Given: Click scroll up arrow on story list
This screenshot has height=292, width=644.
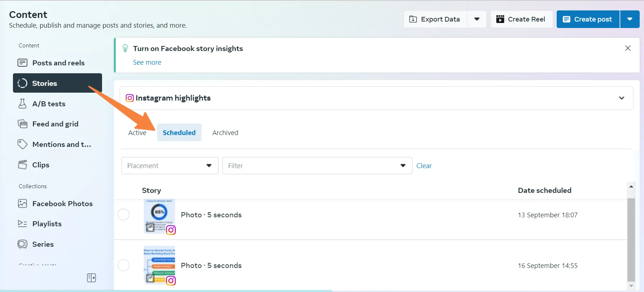Looking at the screenshot, I should 631,186.
